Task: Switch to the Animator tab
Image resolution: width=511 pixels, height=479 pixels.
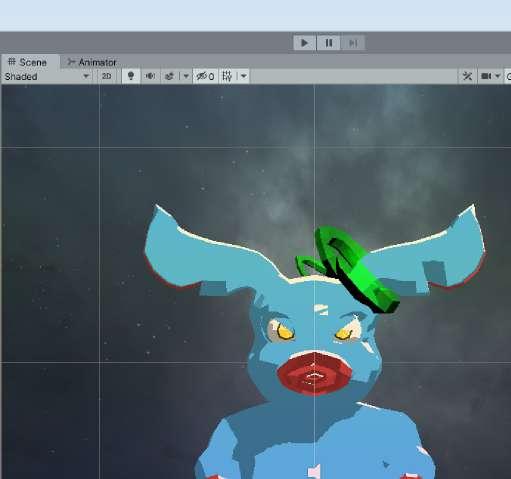Action: click(x=92, y=62)
